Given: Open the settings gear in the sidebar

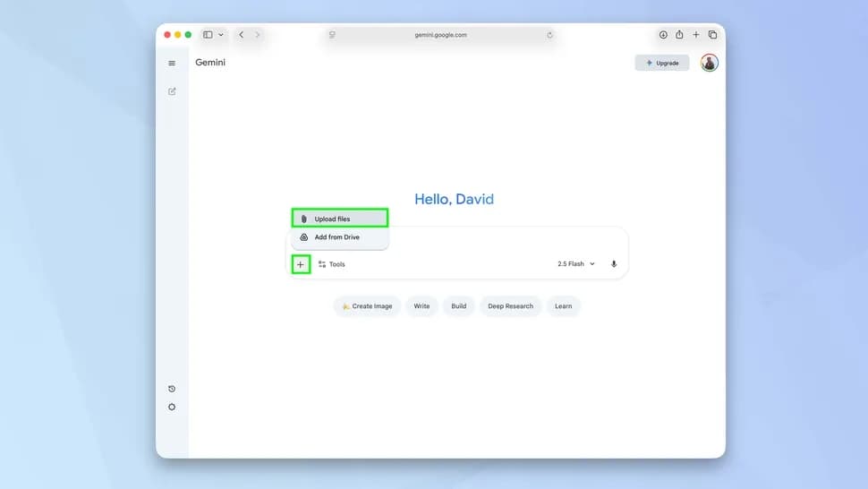Looking at the screenshot, I should click(172, 407).
